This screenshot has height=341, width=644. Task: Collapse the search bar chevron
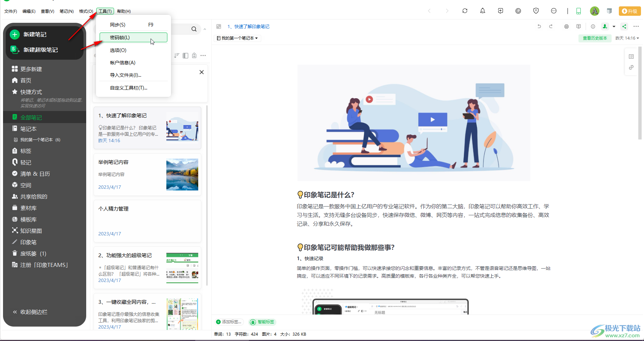[205, 29]
